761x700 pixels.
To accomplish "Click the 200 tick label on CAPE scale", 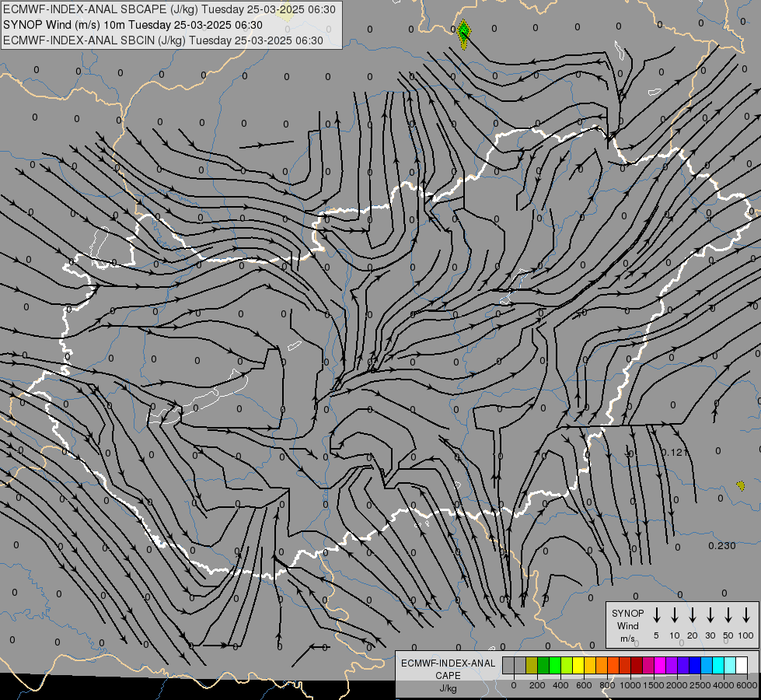I will [x=537, y=685].
